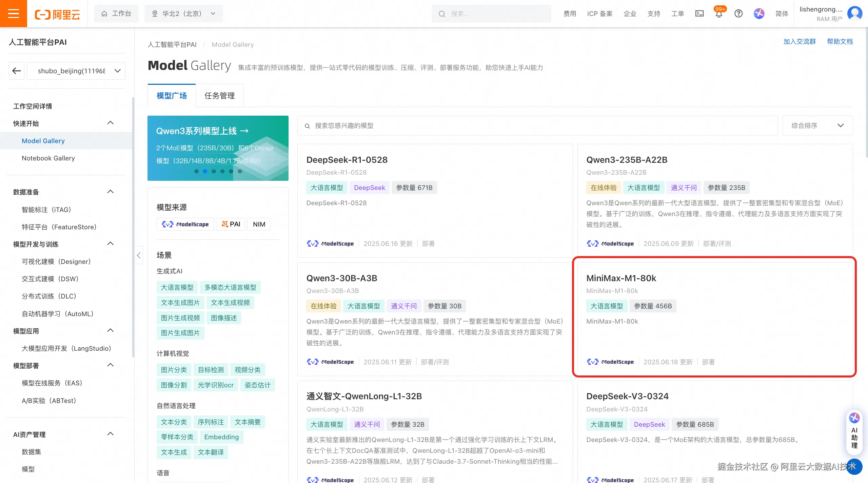Open the 帮助文档 link
The width and height of the screenshot is (868, 483).
click(840, 41)
